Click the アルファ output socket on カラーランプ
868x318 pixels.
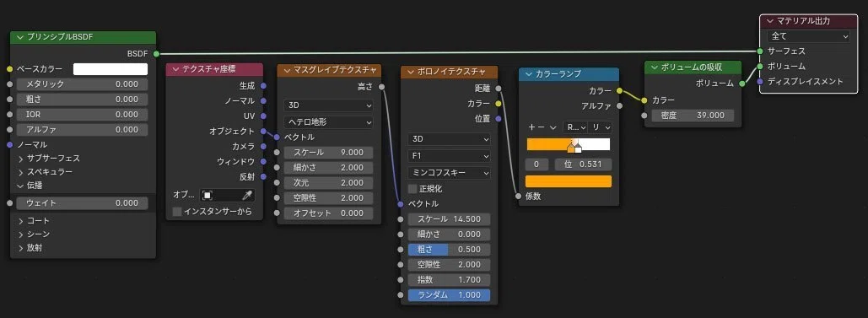pyautogui.click(x=619, y=105)
